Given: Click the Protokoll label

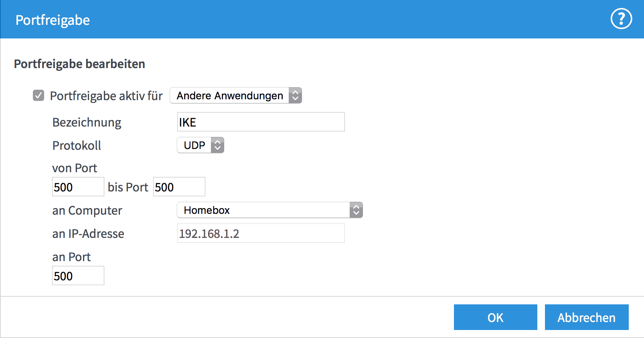Looking at the screenshot, I should pos(77,145).
